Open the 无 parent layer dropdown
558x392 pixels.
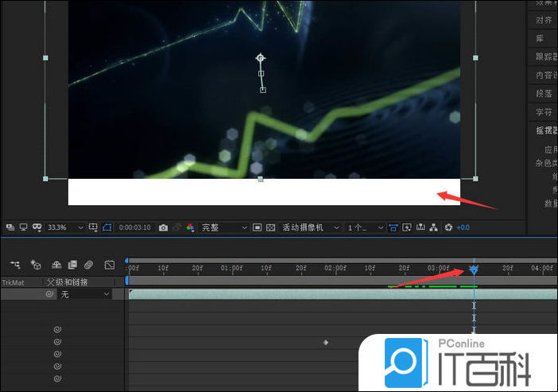(x=84, y=294)
